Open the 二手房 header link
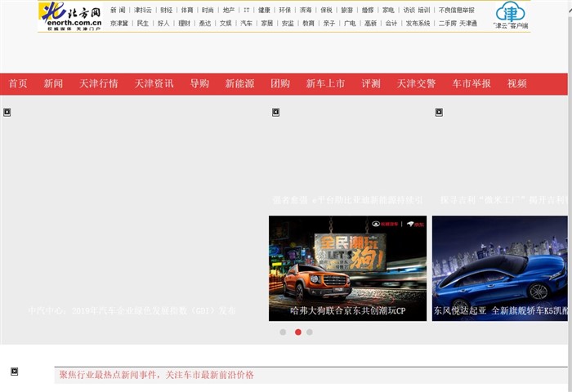 point(448,24)
